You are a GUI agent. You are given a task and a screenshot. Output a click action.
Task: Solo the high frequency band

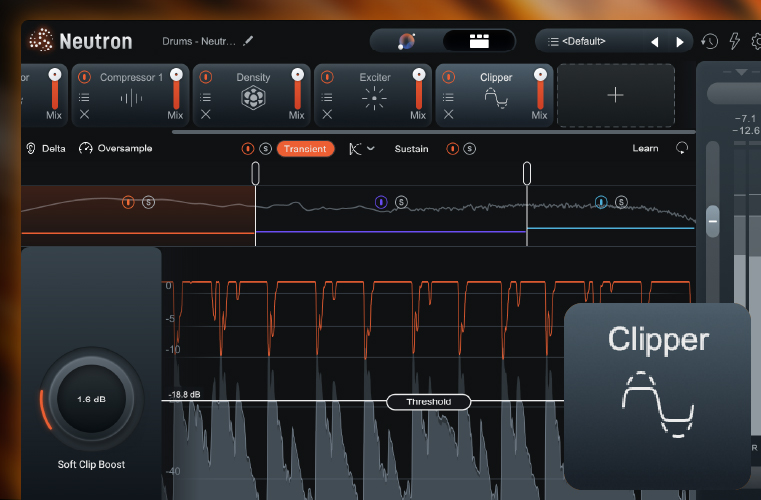click(x=621, y=202)
